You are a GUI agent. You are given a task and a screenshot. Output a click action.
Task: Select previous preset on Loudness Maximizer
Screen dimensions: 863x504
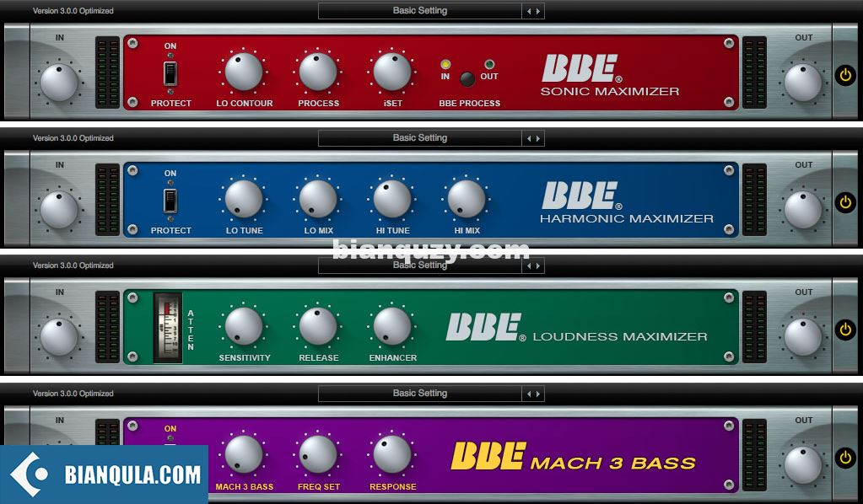[529, 266]
